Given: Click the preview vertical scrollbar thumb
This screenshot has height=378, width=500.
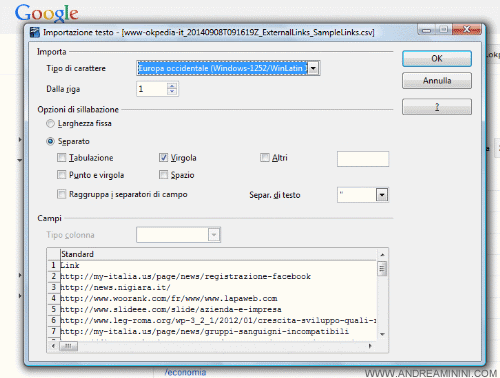Looking at the screenshot, I should point(382,269).
